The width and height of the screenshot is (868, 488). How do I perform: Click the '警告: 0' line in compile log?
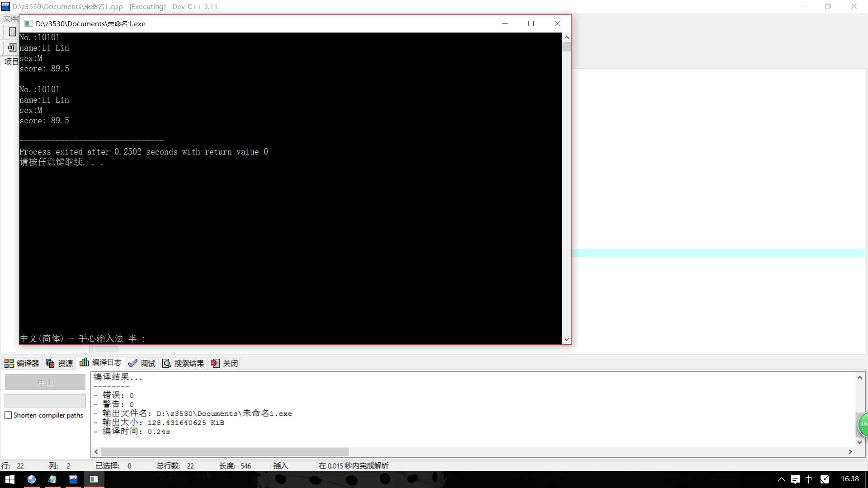(114, 404)
